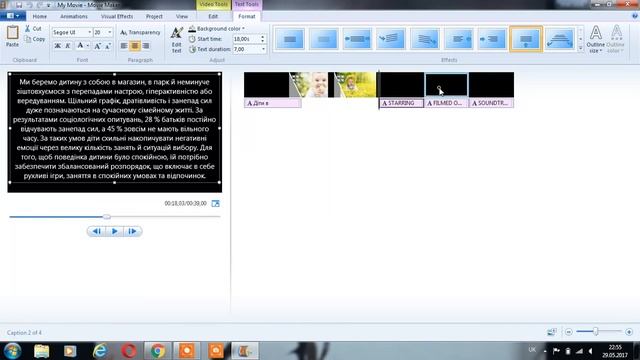Align text left
640x360 pixels.
(124, 46)
